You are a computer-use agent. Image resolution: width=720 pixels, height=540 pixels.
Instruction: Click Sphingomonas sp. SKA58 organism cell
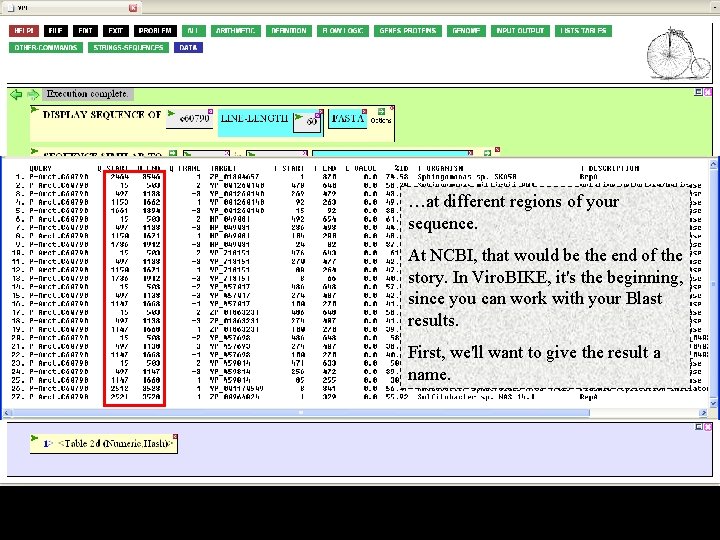tap(467, 177)
